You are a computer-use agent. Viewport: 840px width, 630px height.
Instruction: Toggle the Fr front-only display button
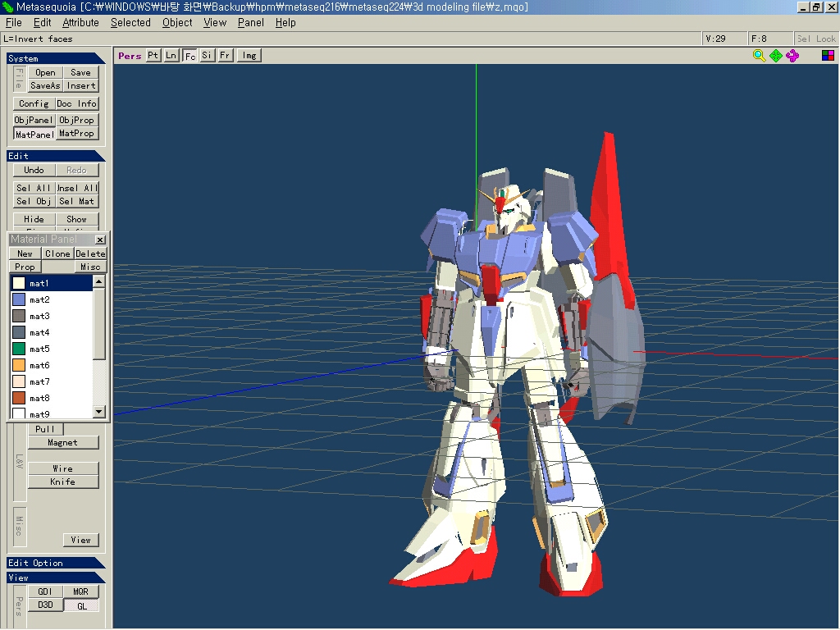[225, 55]
